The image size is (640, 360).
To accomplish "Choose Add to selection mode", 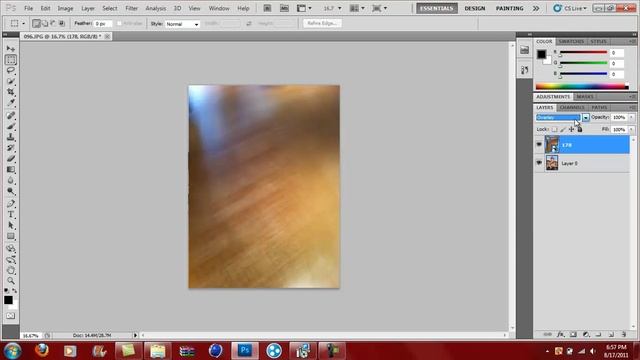I will click(45, 24).
